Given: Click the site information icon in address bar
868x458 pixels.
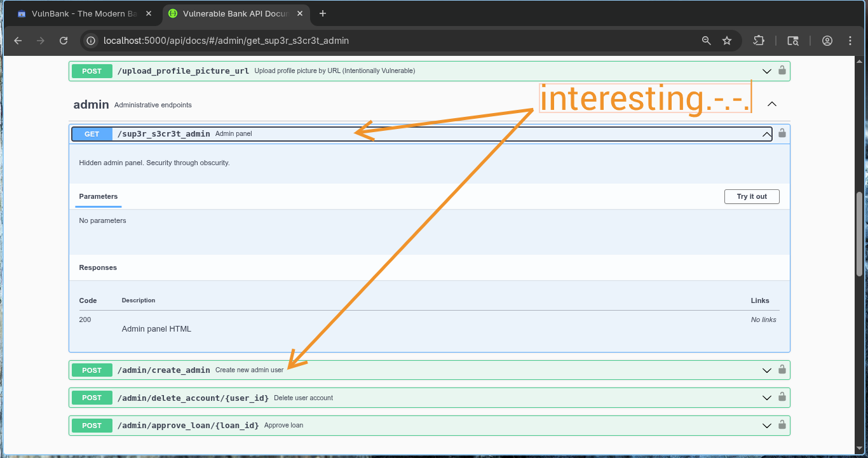Looking at the screenshot, I should (92, 41).
